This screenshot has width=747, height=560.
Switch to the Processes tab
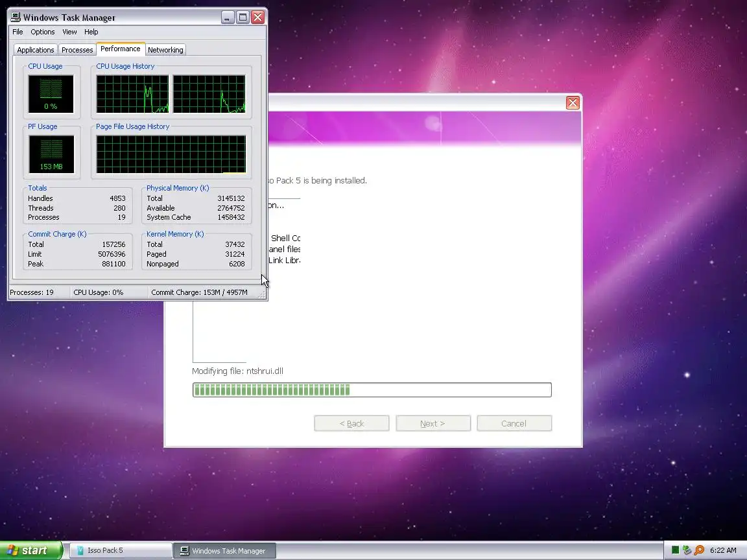point(77,50)
